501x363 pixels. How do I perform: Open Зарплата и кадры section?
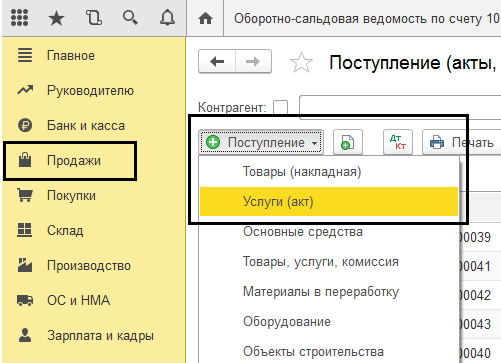pos(100,335)
